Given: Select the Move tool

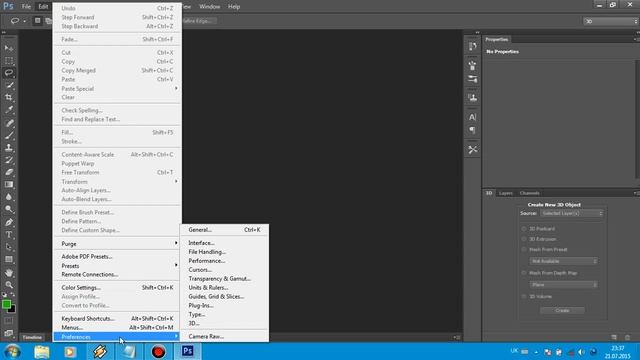Looking at the screenshot, I should coord(9,48).
